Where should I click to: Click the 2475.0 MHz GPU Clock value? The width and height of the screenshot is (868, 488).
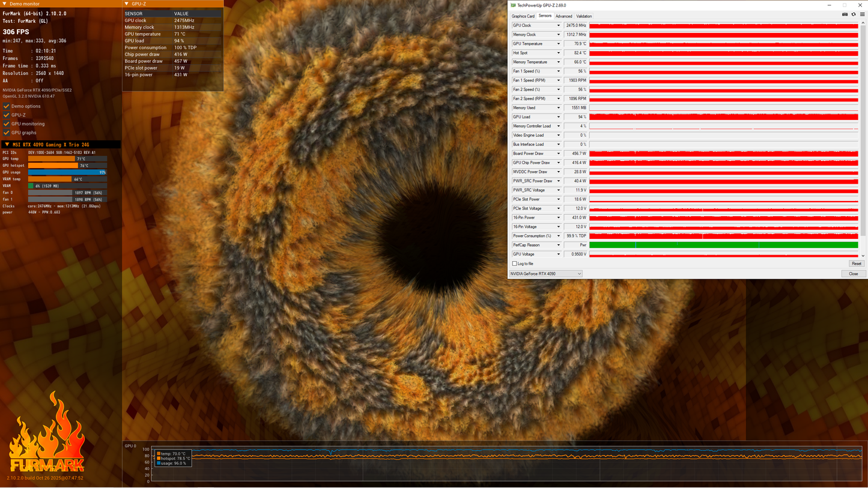coord(575,26)
